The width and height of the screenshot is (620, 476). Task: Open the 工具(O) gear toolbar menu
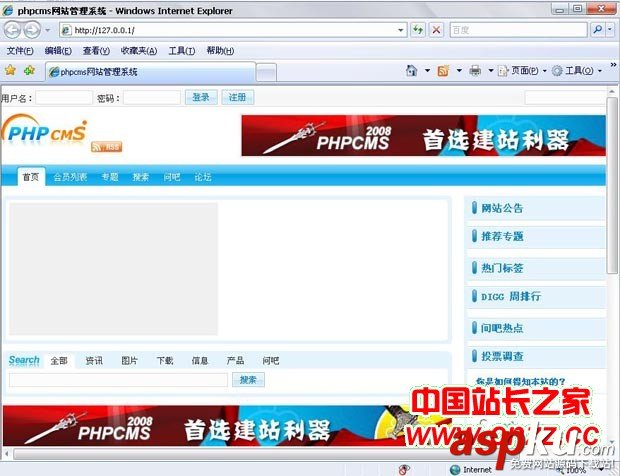point(577,71)
